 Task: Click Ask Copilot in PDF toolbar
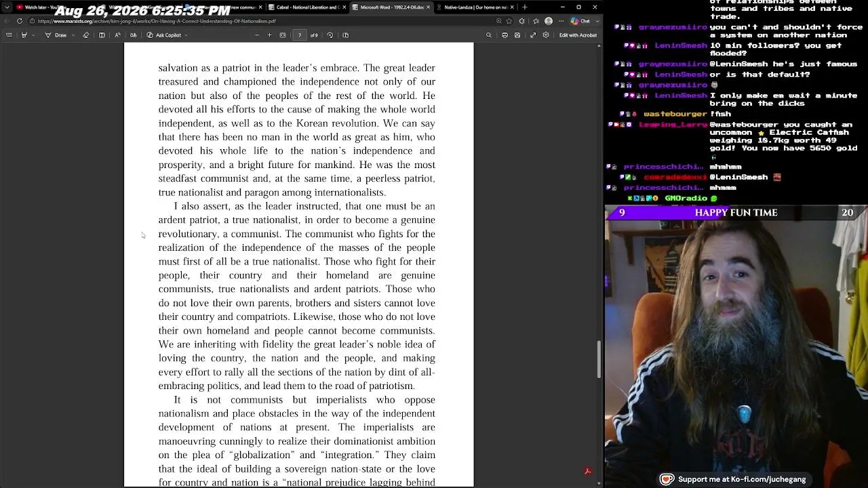[x=163, y=35]
